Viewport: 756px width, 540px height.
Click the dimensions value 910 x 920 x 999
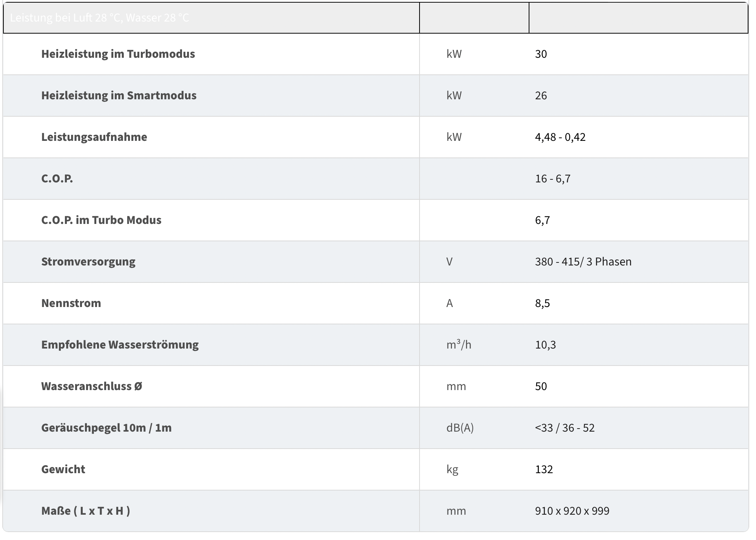[x=572, y=511]
